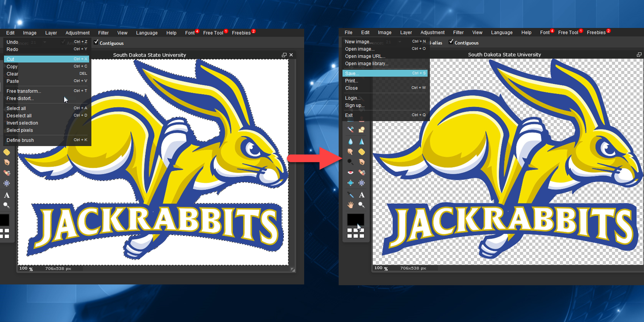
Task: Click Invert selection in the Edit menu
Action: coord(22,123)
